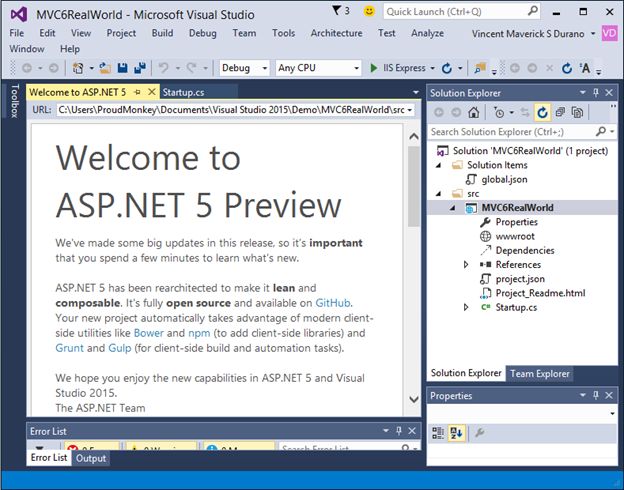Open the URL address dropdown arrow
Screen dimensions: 624x490
(410, 110)
